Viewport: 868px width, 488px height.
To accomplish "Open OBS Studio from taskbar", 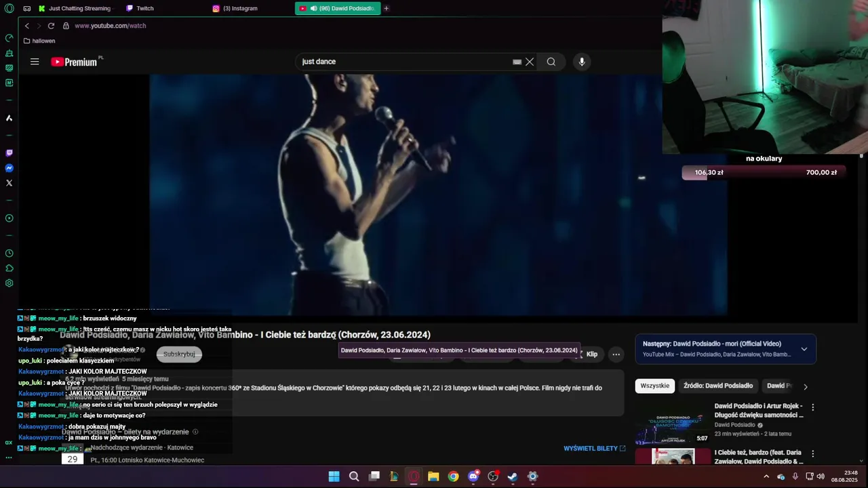I will (x=493, y=476).
